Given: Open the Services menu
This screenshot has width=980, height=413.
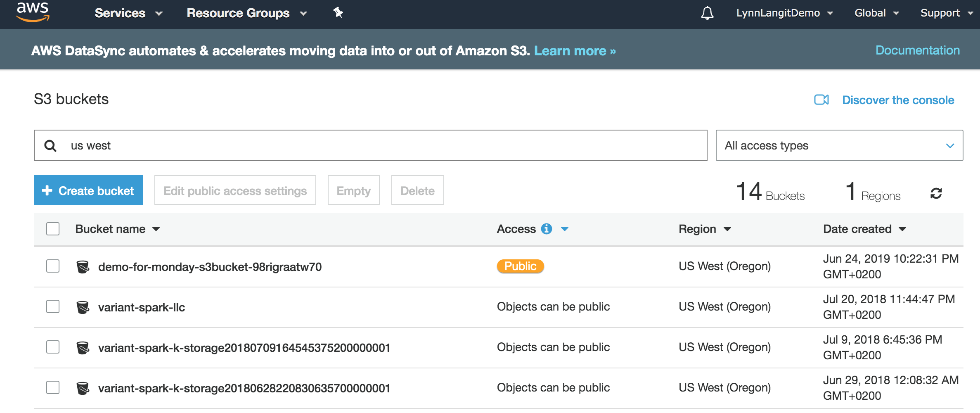Looking at the screenshot, I should 128,13.
